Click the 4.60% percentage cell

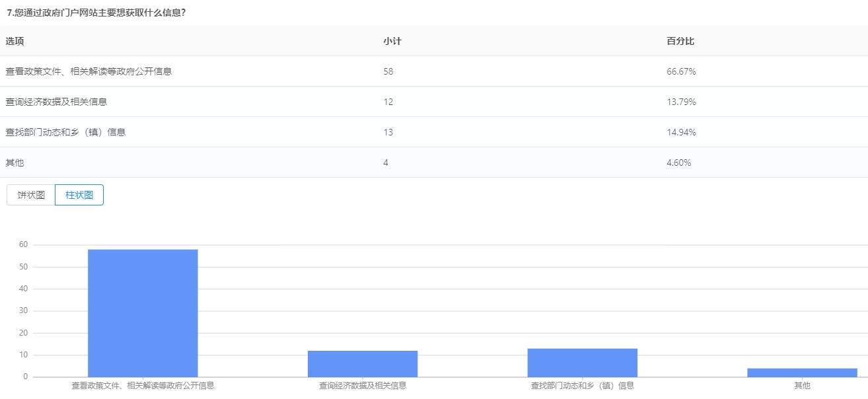click(679, 163)
